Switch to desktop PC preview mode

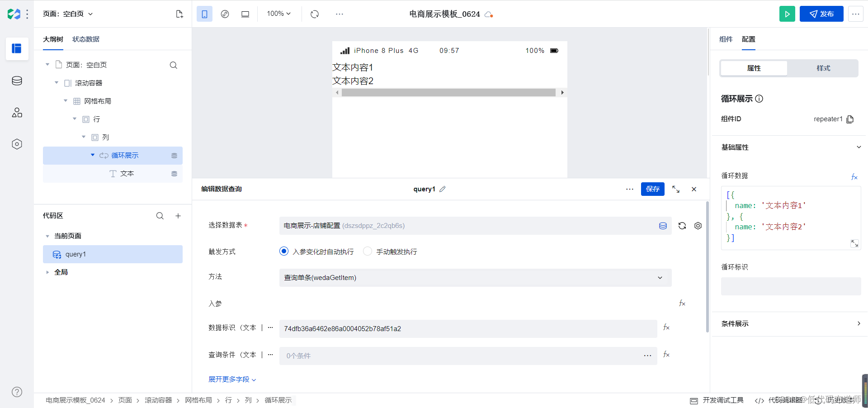coord(245,14)
